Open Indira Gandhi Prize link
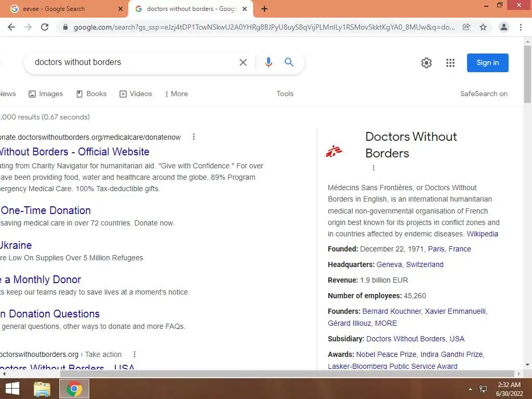The image size is (532, 399). 451,354
